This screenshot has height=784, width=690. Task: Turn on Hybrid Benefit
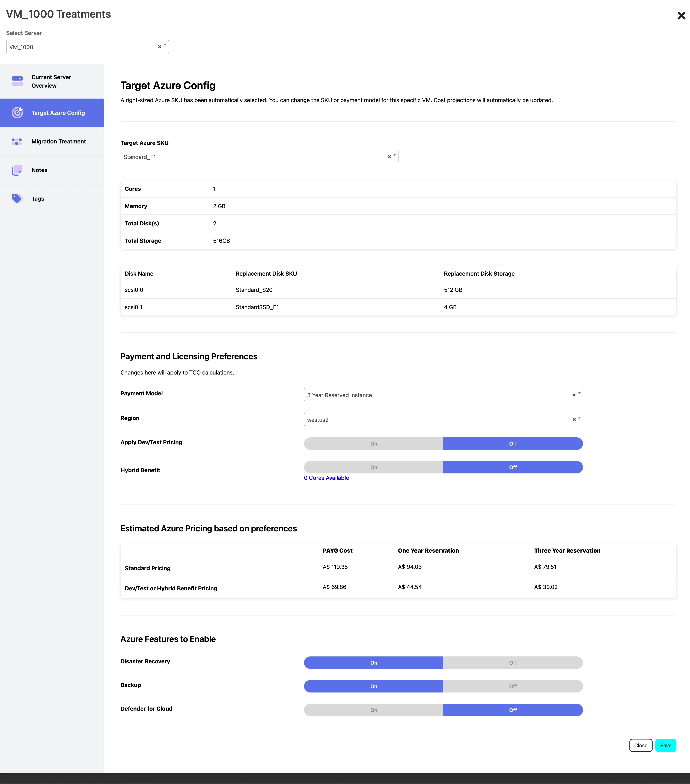pos(374,467)
